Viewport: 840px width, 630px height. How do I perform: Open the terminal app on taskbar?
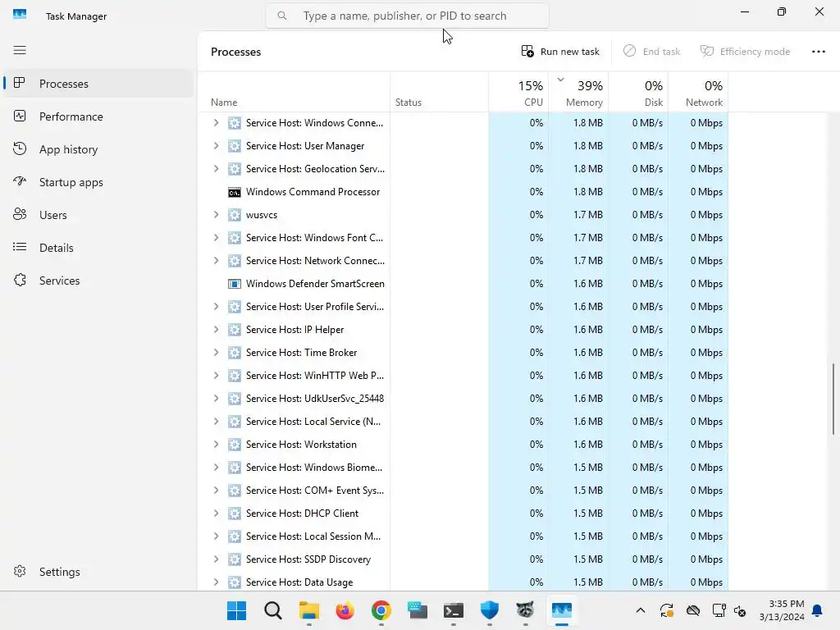pyautogui.click(x=453, y=610)
